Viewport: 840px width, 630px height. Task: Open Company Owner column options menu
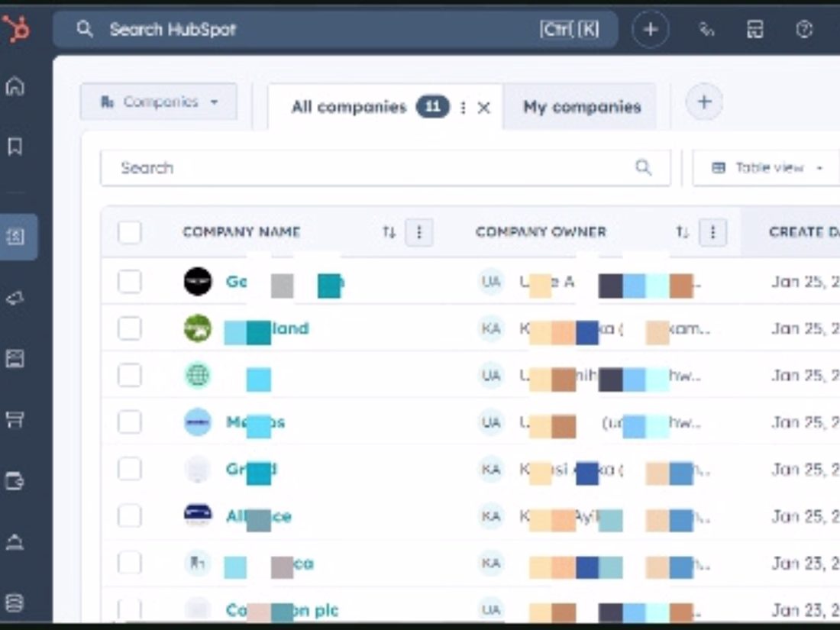pos(712,232)
